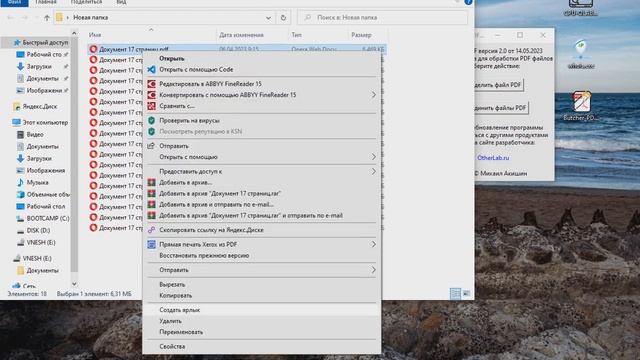This screenshot has height=360, width=640.
Task: Click the search field Поиск в: Новая папка
Action: tap(382, 18)
